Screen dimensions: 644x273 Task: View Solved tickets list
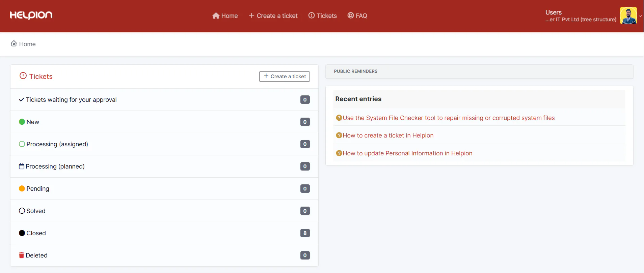tap(164, 211)
